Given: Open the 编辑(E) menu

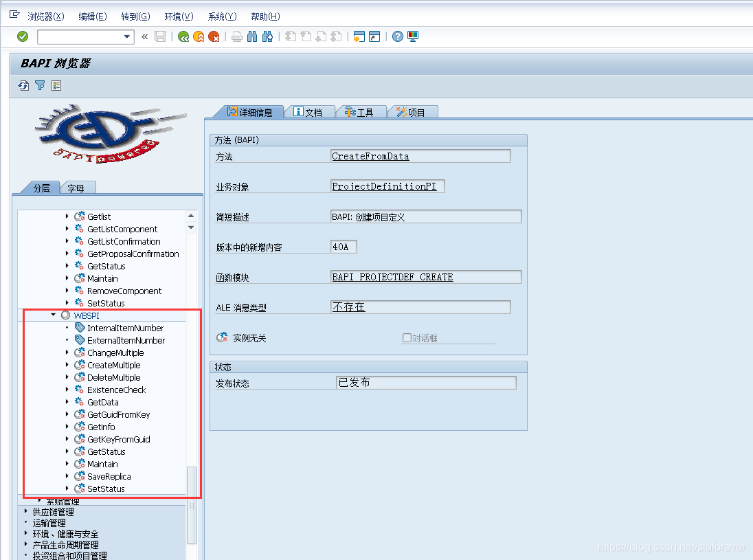Looking at the screenshot, I should [x=93, y=16].
